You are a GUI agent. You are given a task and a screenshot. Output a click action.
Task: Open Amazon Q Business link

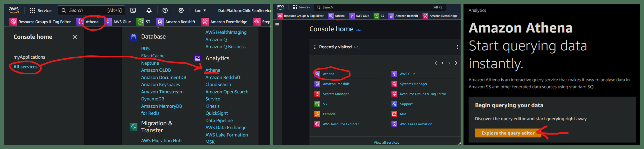[225, 47]
